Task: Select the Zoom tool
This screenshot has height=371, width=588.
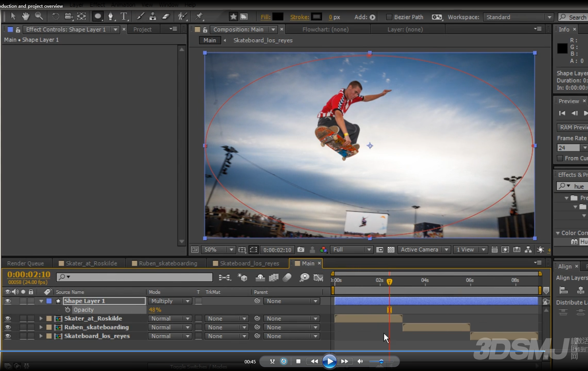Action: (x=39, y=16)
